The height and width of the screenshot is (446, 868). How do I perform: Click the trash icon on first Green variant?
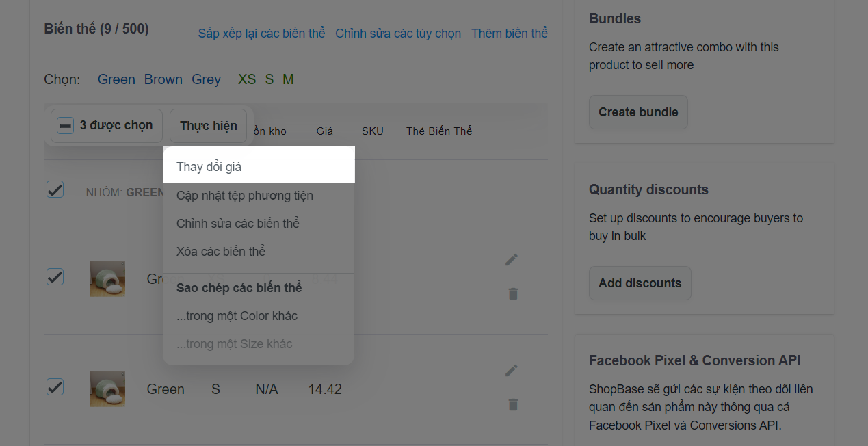[x=512, y=293]
